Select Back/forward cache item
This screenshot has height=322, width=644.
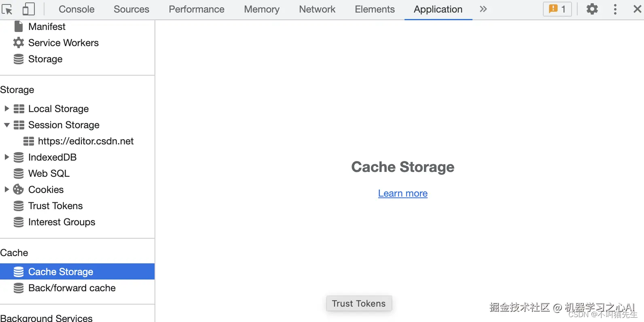click(x=72, y=288)
